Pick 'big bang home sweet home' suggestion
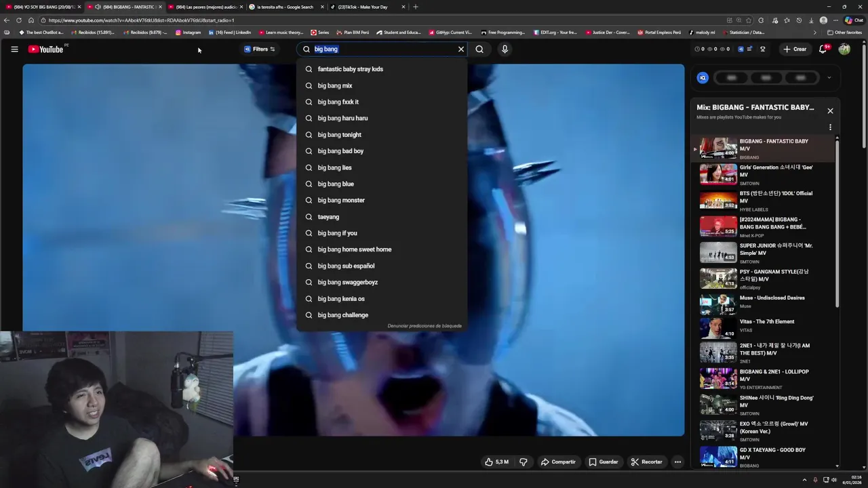The height and width of the screenshot is (488, 868). tap(382, 249)
